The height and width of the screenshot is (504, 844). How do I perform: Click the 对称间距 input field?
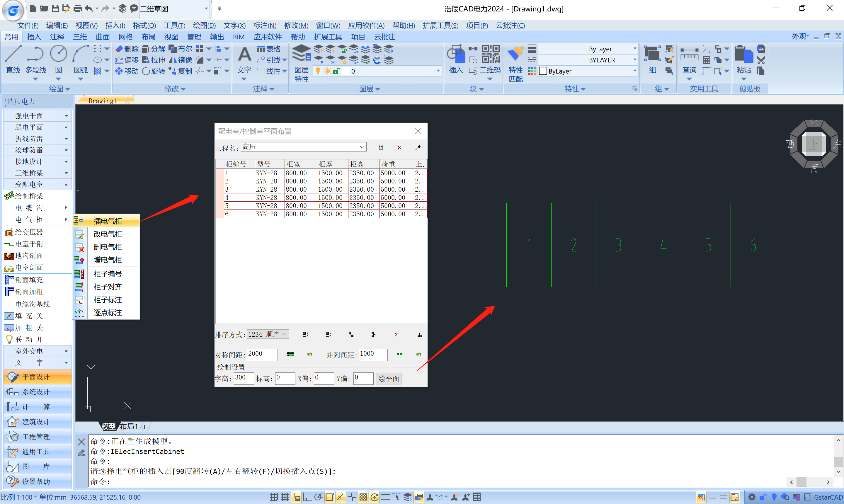262,354
